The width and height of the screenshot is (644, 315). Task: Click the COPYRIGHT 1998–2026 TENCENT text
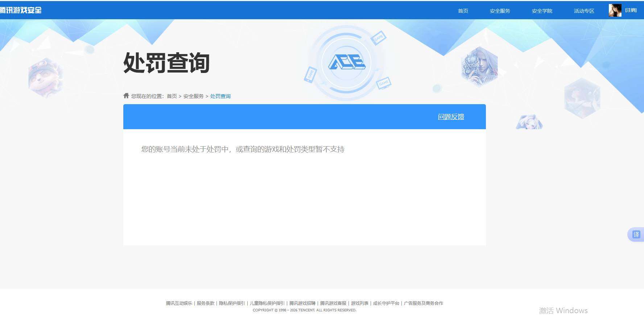coord(305,310)
